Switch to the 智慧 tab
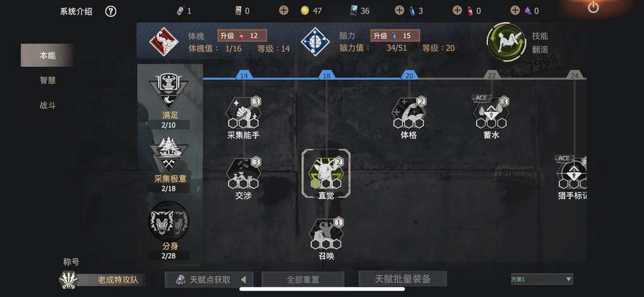This screenshot has height=297, width=644. pos(47,81)
